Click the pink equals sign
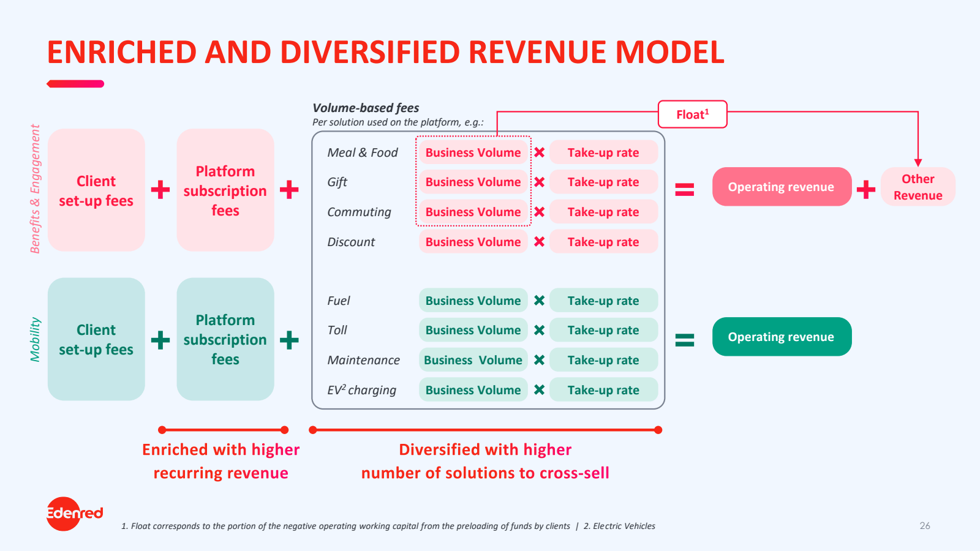980x551 pixels. click(x=685, y=190)
